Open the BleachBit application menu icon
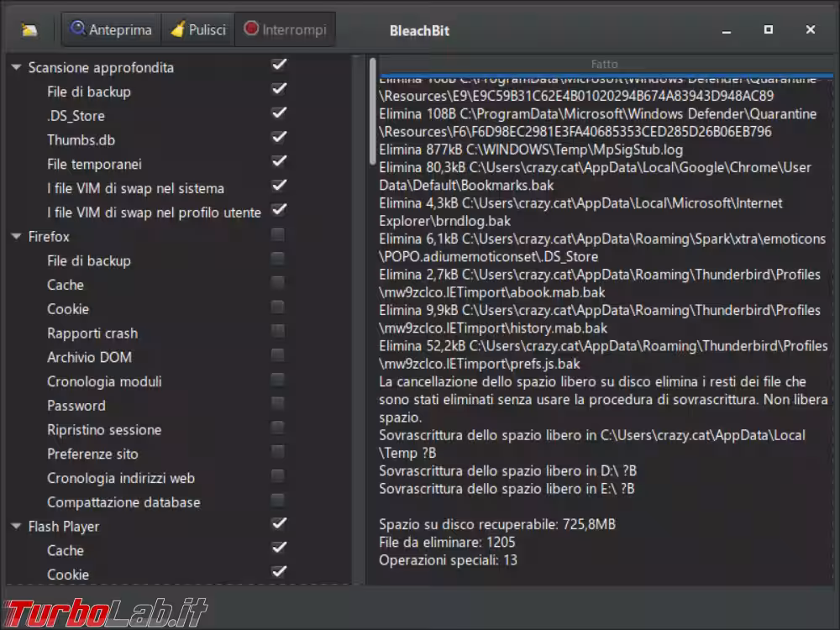Screen dimensions: 840x630 pyautogui.click(x=29, y=30)
